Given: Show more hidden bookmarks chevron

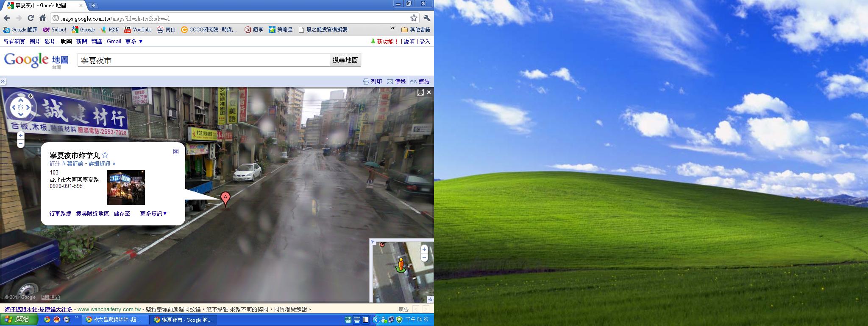Looking at the screenshot, I should 393,29.
